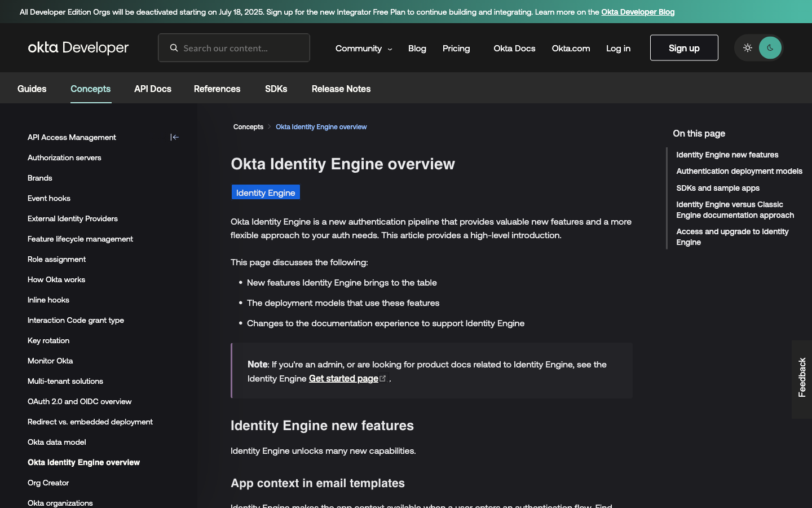Click the Concepts breadcrumb link
Viewport: 812px width, 508px height.
(248, 127)
